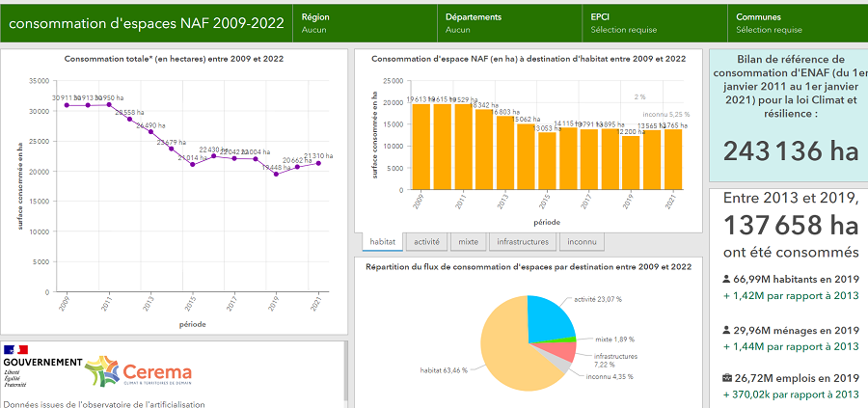
Task: Click the 2015 data point on line chart
Action: coord(193,164)
